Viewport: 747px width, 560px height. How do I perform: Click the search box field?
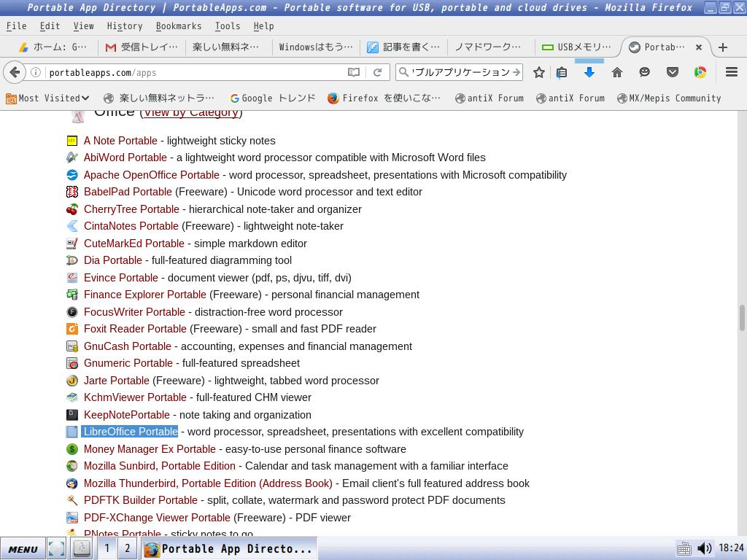coord(459,72)
